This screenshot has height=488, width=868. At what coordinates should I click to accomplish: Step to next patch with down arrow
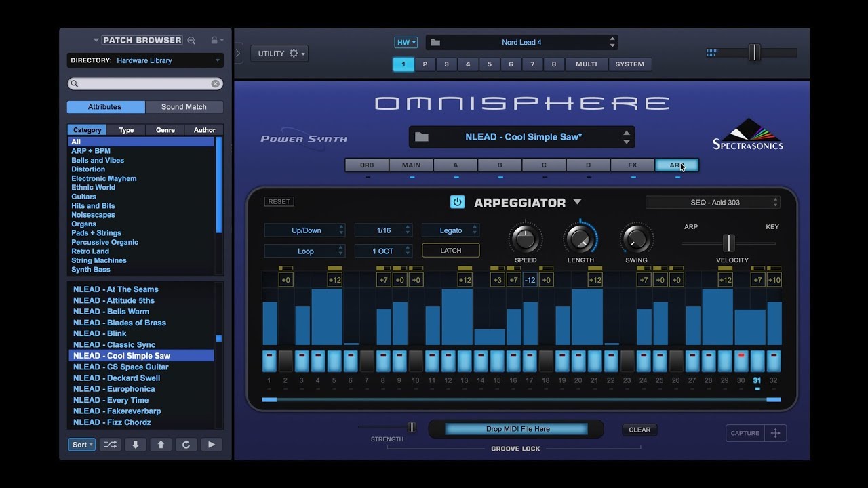coord(136,445)
